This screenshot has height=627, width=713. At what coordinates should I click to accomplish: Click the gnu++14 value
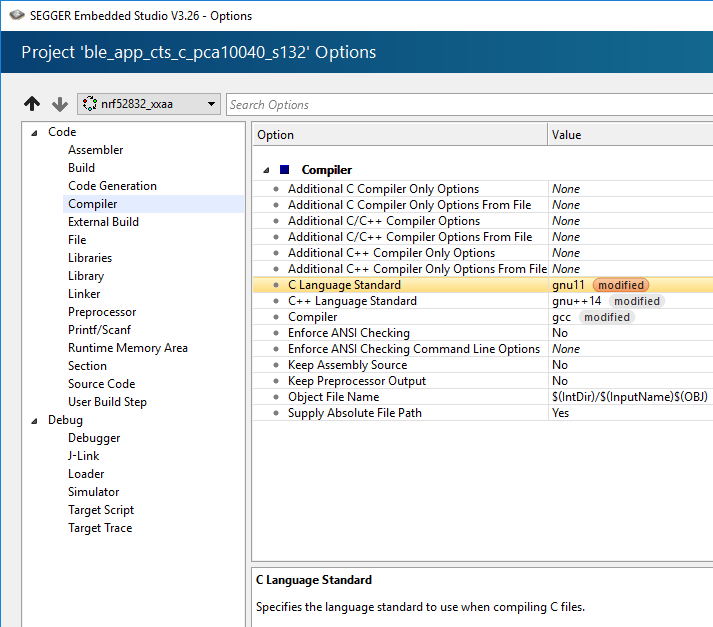(576, 301)
